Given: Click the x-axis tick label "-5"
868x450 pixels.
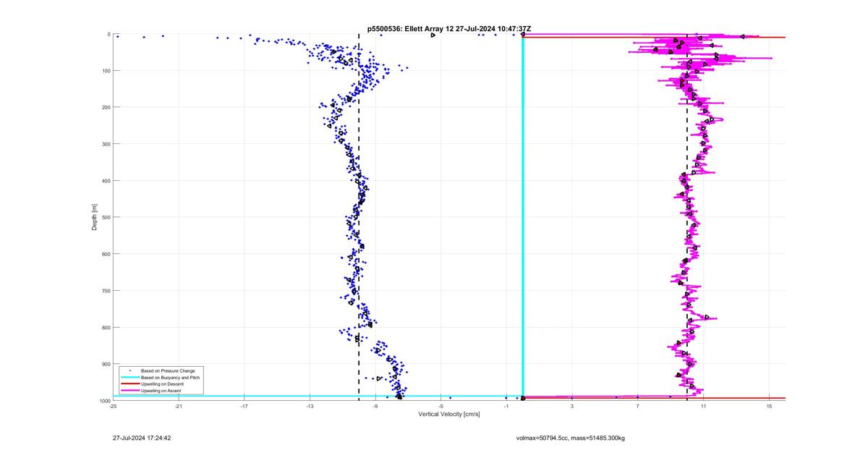Looking at the screenshot, I should 441,407.
